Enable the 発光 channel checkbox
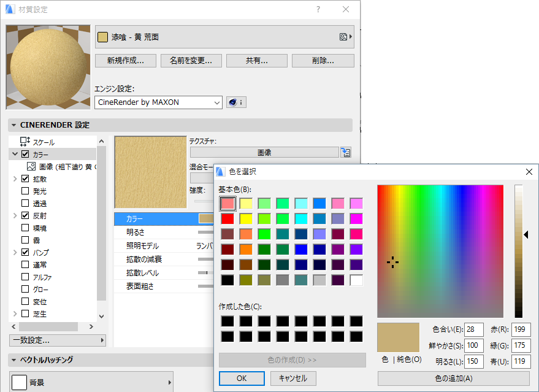Viewport: 539px width, 392px height. coord(25,191)
